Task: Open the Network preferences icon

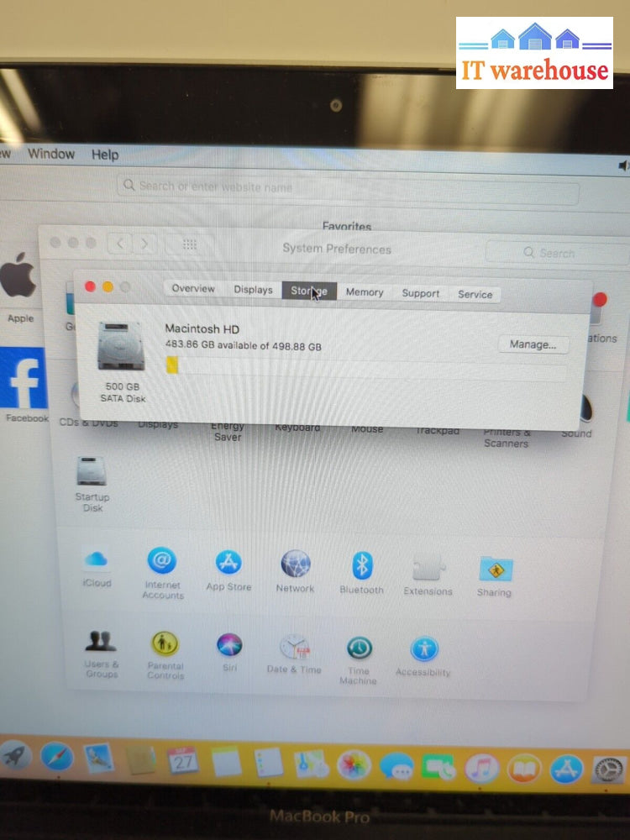Action: [295, 565]
